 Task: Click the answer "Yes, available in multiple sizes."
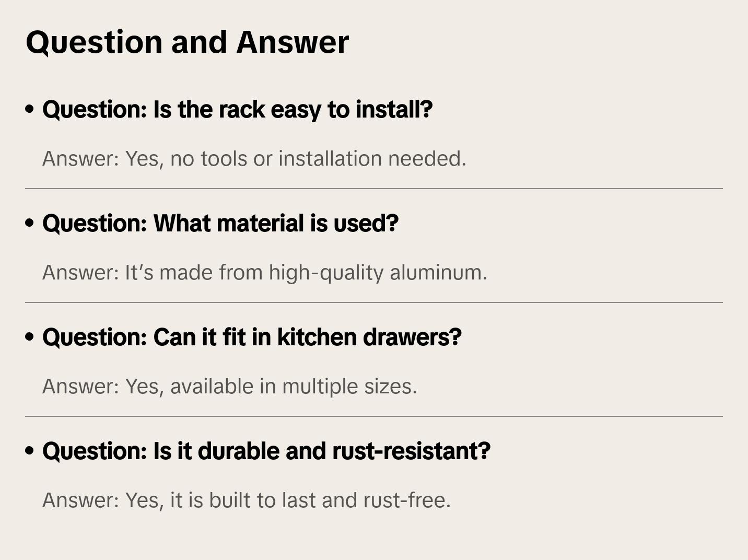tap(229, 387)
